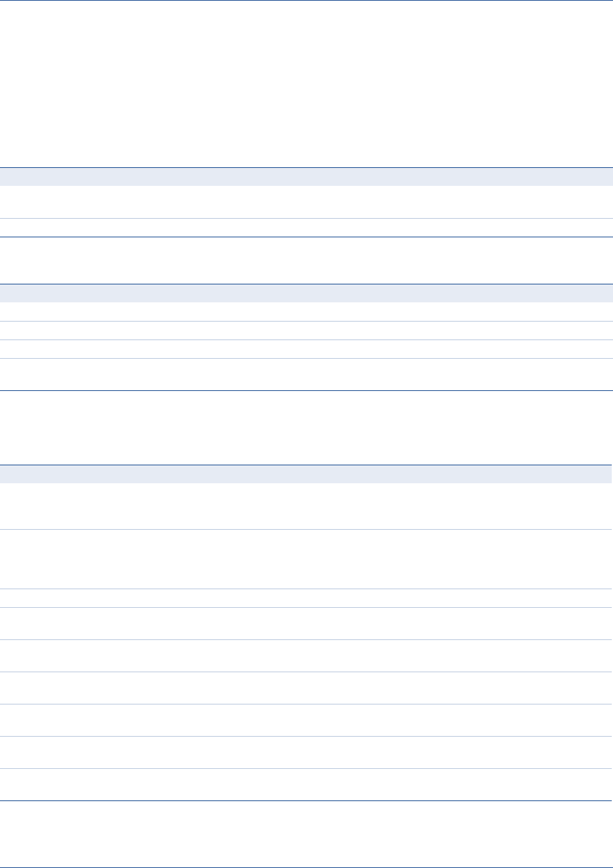Click the shaded header bar of the middle table
This screenshot has width=613, height=868.
[x=306, y=293]
